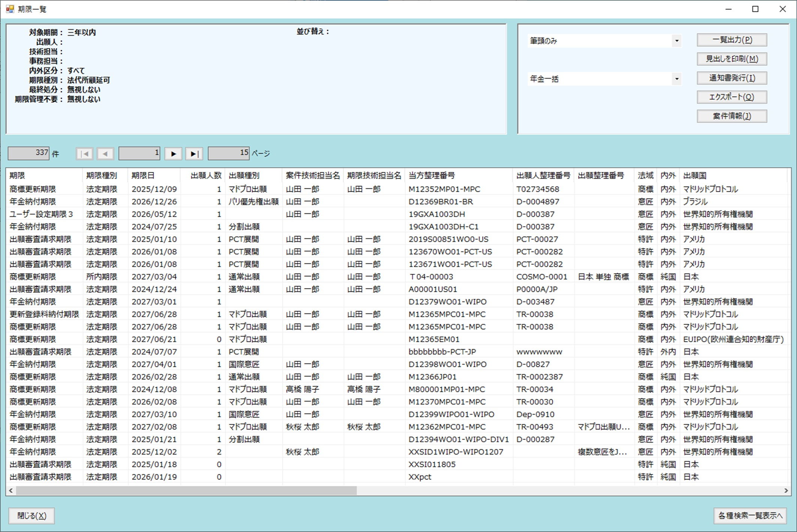Select the row M12352MP01-MPC
This screenshot has height=532, width=797.
coord(397,189)
